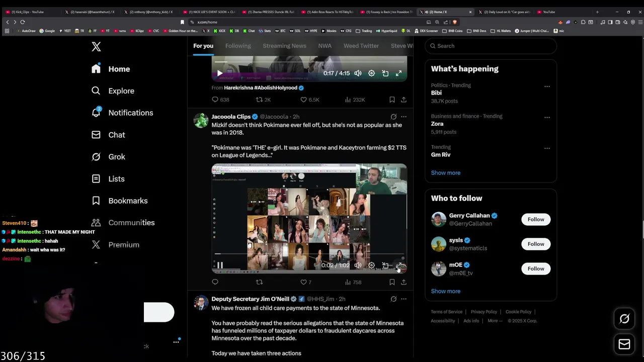Open Bookmarks in the sidebar
This screenshot has height=362, width=644.
point(119,201)
